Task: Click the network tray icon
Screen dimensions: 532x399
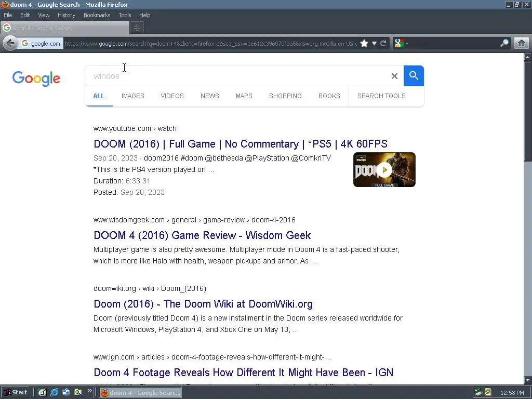Action: pos(478,393)
